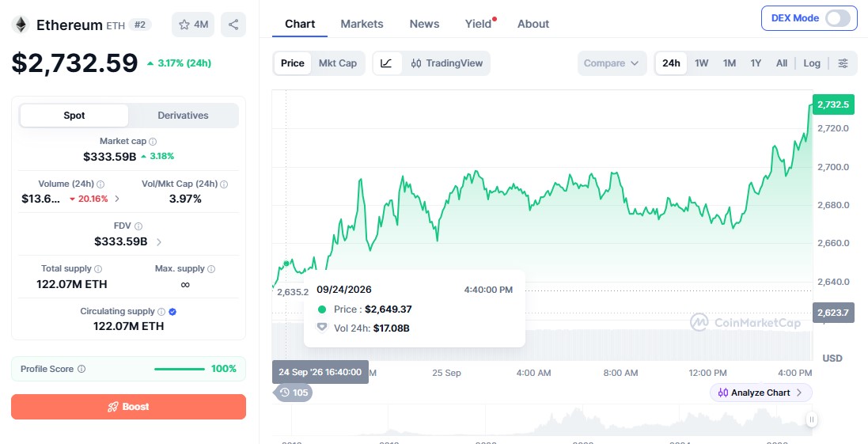Click the $333.59B market cap value
Screen dimensions: 868x444
(110, 157)
